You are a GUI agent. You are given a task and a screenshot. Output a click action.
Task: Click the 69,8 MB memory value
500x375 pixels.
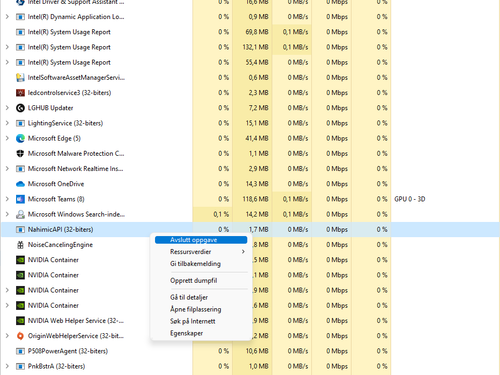click(257, 32)
